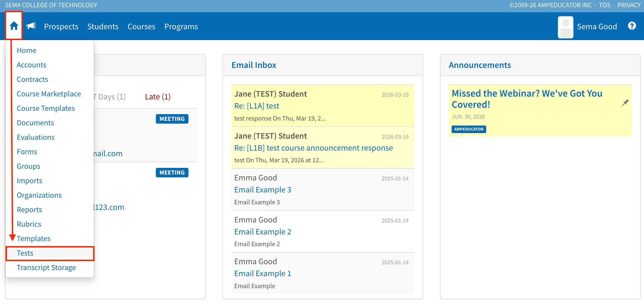Open Course Marketplace in the menu
The image size is (644, 304).
[x=49, y=94]
